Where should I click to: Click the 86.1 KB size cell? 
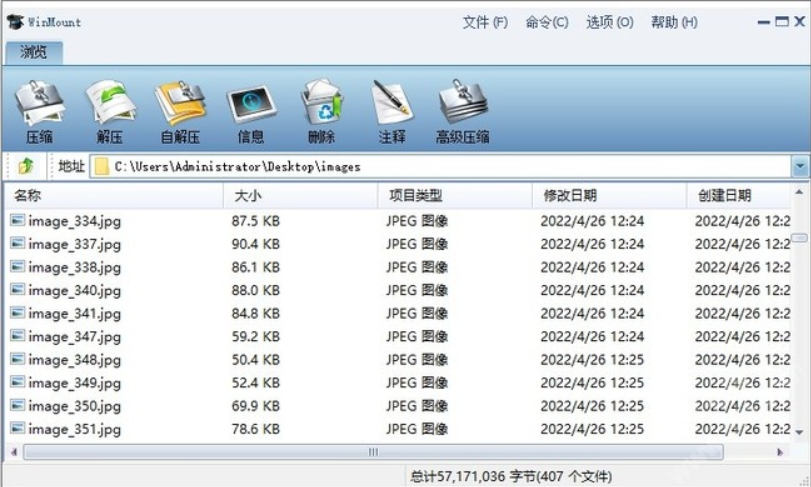point(256,267)
